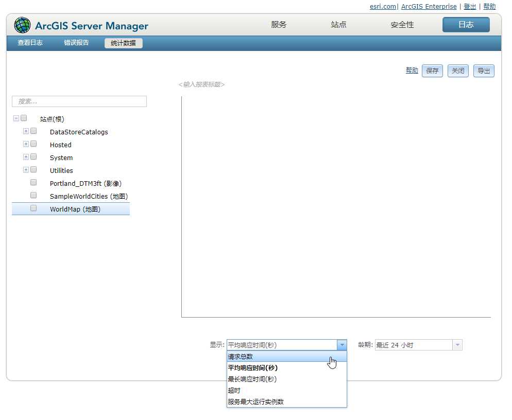512x420 pixels.
Task: Click the 导出 button
Action: 484,71
